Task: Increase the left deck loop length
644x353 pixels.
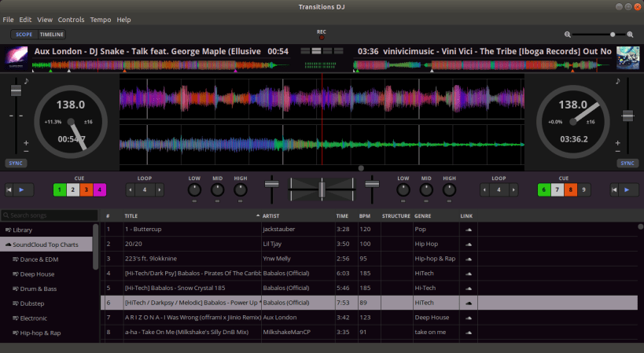Action: (160, 189)
